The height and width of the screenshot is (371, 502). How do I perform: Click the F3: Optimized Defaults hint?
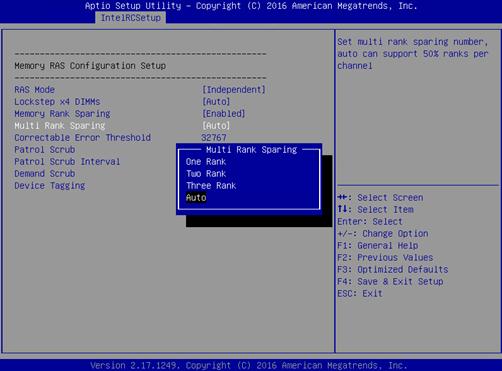[393, 269]
